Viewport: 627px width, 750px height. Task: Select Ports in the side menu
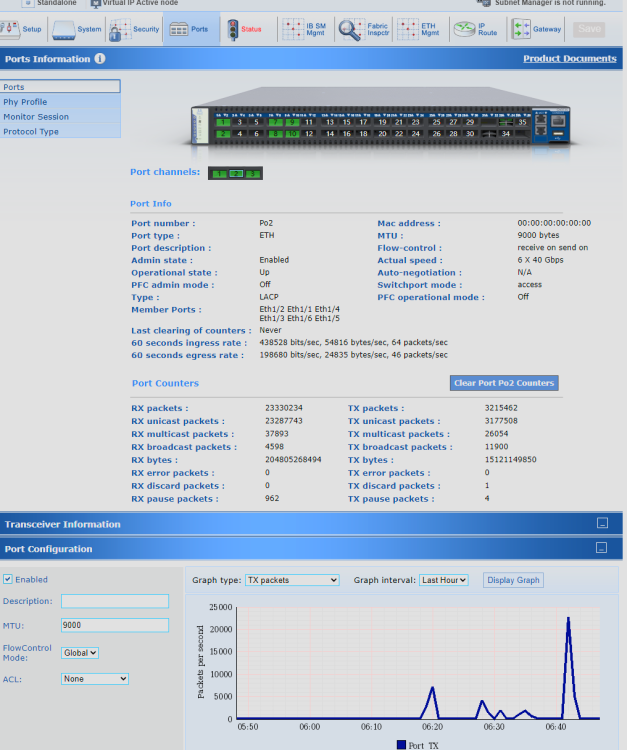point(60,87)
